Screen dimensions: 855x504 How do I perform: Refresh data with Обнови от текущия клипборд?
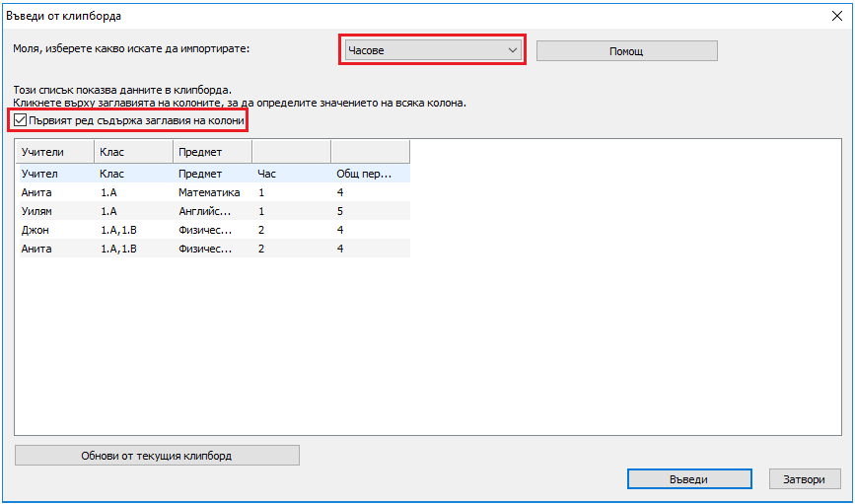coord(157,456)
